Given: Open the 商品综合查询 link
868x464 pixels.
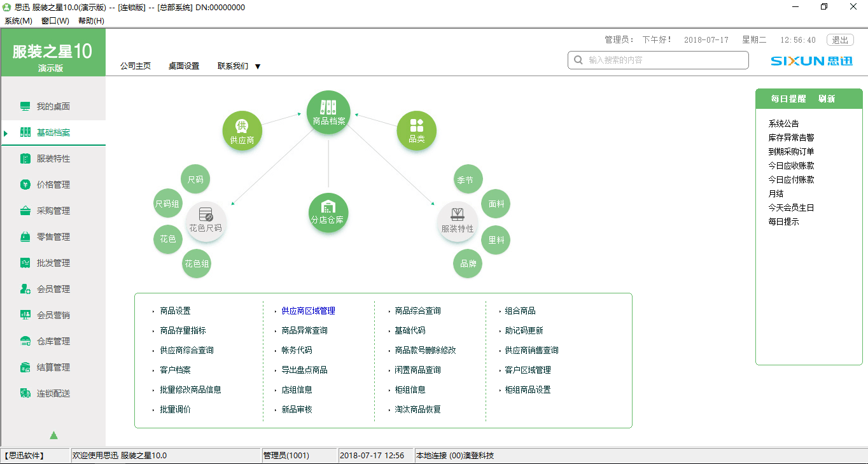Looking at the screenshot, I should (x=418, y=311).
